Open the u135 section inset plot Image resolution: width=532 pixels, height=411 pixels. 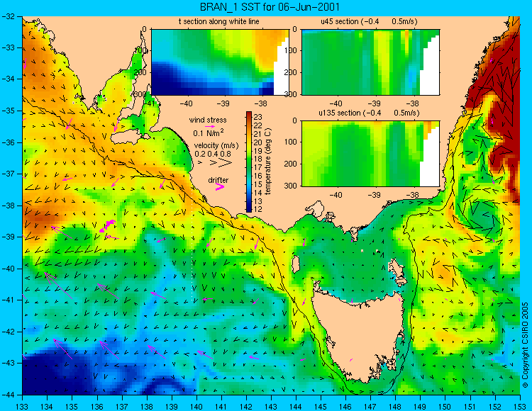click(x=371, y=154)
